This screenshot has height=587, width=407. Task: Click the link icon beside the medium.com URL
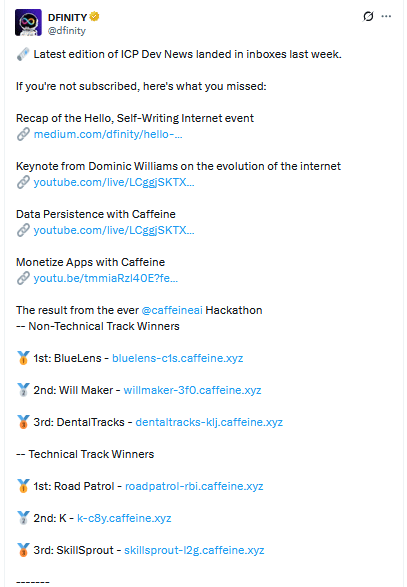tap(23, 134)
